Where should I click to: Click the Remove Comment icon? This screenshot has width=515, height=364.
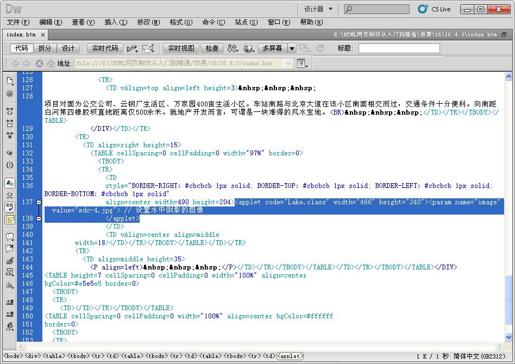click(x=10, y=248)
